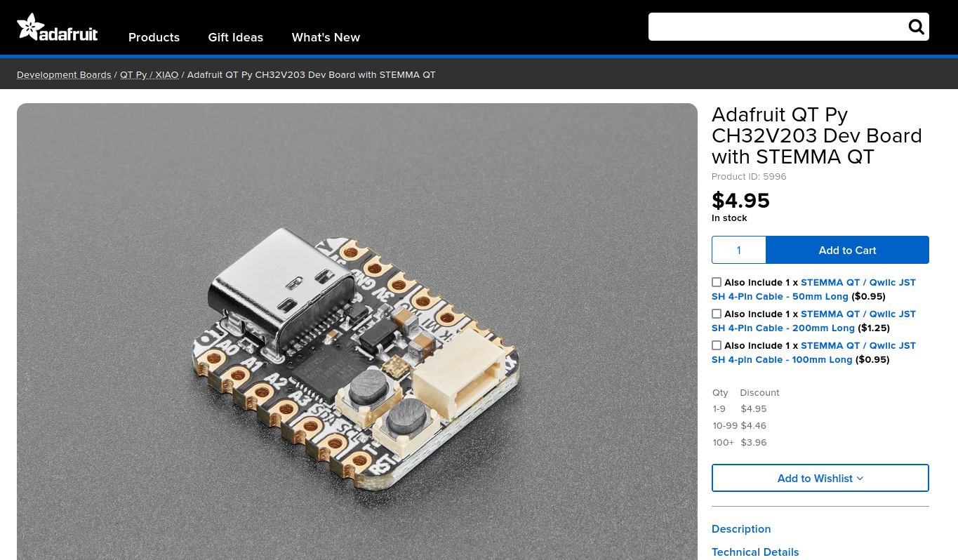The height and width of the screenshot is (560, 958).
Task: Click the breadcrumb's current product title
Action: tap(311, 74)
